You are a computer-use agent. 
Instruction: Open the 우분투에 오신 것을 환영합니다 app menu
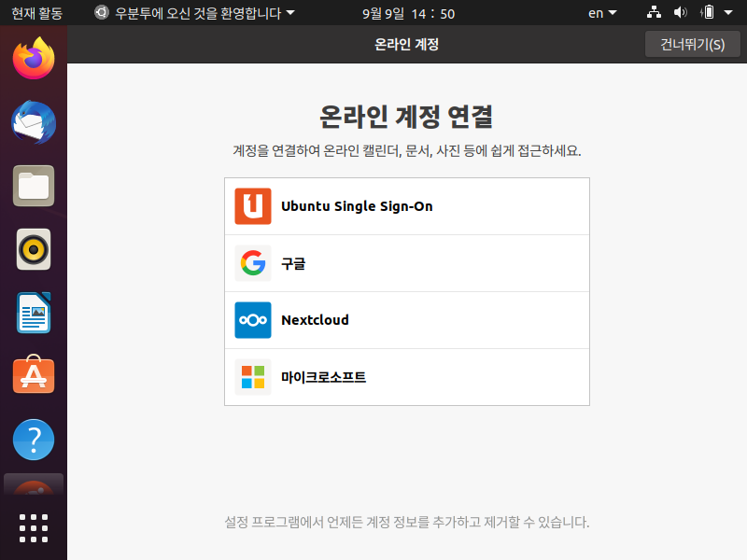[194, 13]
